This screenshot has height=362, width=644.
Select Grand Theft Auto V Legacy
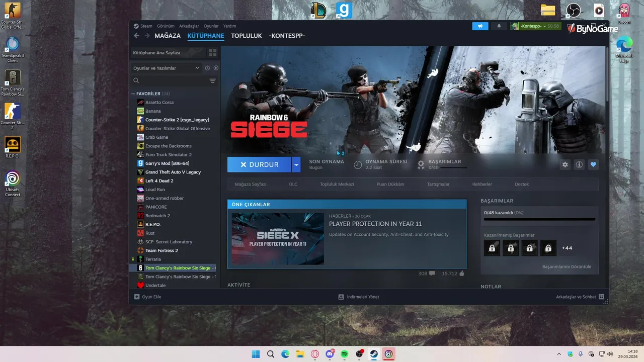point(173,172)
